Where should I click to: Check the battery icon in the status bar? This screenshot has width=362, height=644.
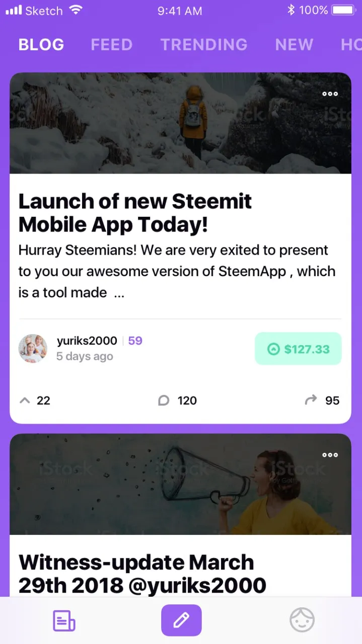click(x=344, y=10)
